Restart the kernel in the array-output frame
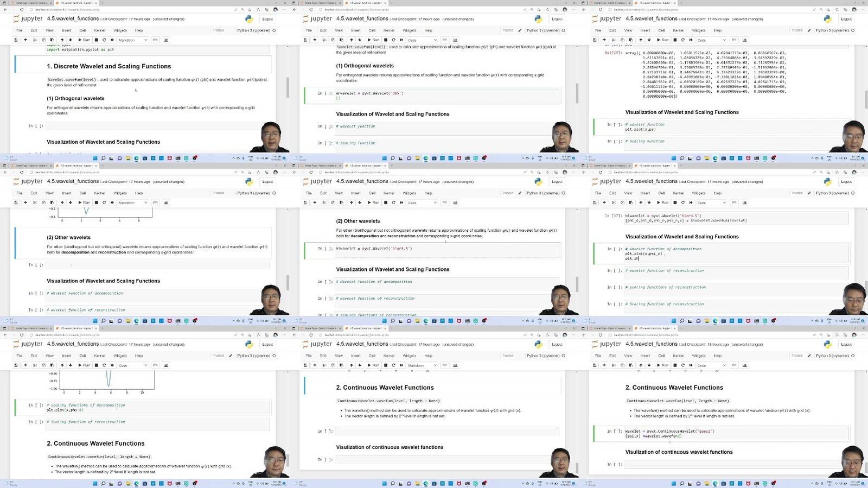 [683, 40]
